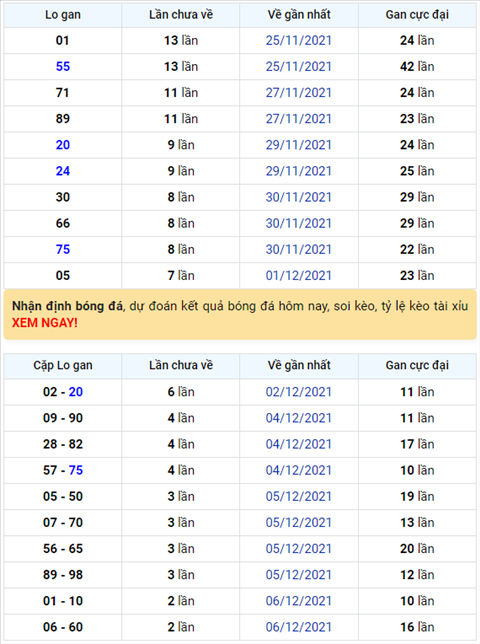Click Lo gan number 66 cell
Image resolution: width=480 pixels, height=644 pixels.
click(63, 223)
